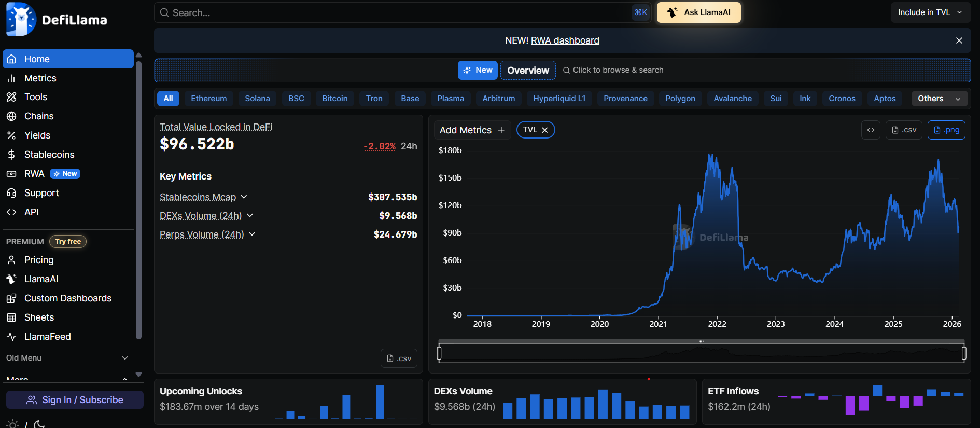Switch to the Overview tab
This screenshot has height=428, width=980.
[528, 71]
